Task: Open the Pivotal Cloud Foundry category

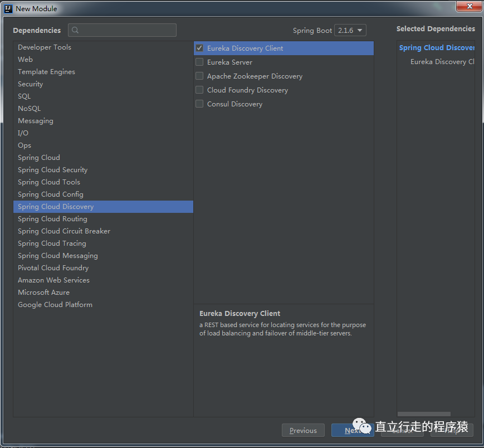Action: click(103, 267)
